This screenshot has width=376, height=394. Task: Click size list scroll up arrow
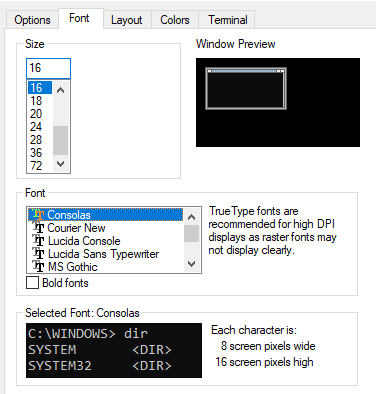coord(61,90)
